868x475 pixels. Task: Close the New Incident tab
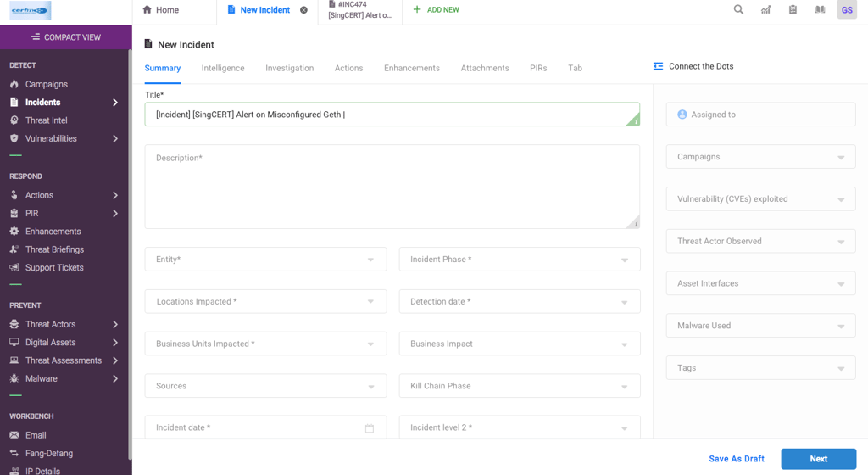point(304,10)
